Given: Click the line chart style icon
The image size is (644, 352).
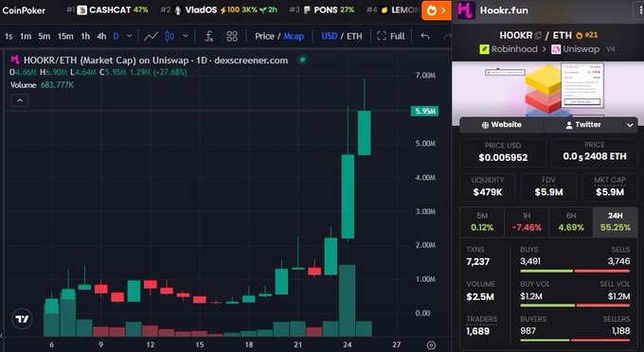Looking at the screenshot, I should pyautogui.click(x=152, y=37).
